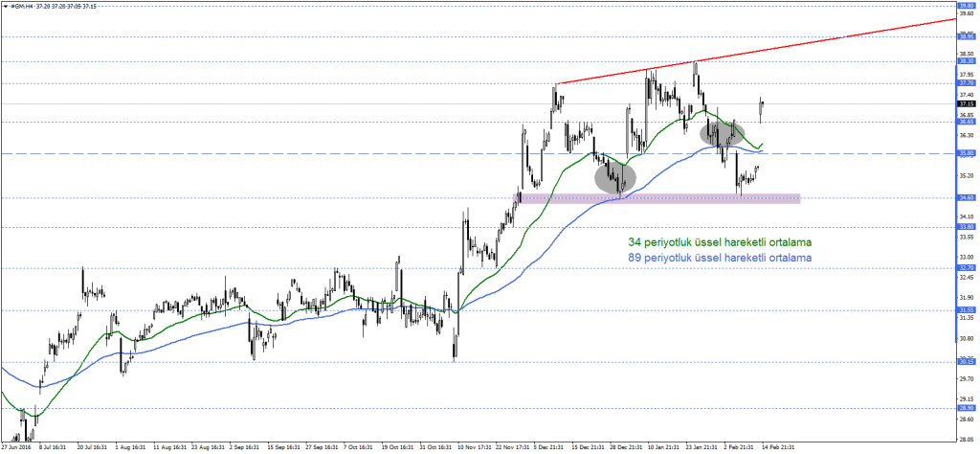Image resolution: width=980 pixels, height=454 pixels.
Task: Click the #GM,H4 chart title text
Action: [21, 5]
